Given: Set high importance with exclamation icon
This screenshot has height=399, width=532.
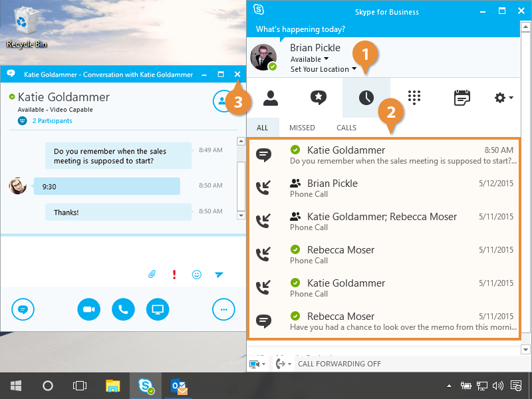Looking at the screenshot, I should [x=174, y=274].
